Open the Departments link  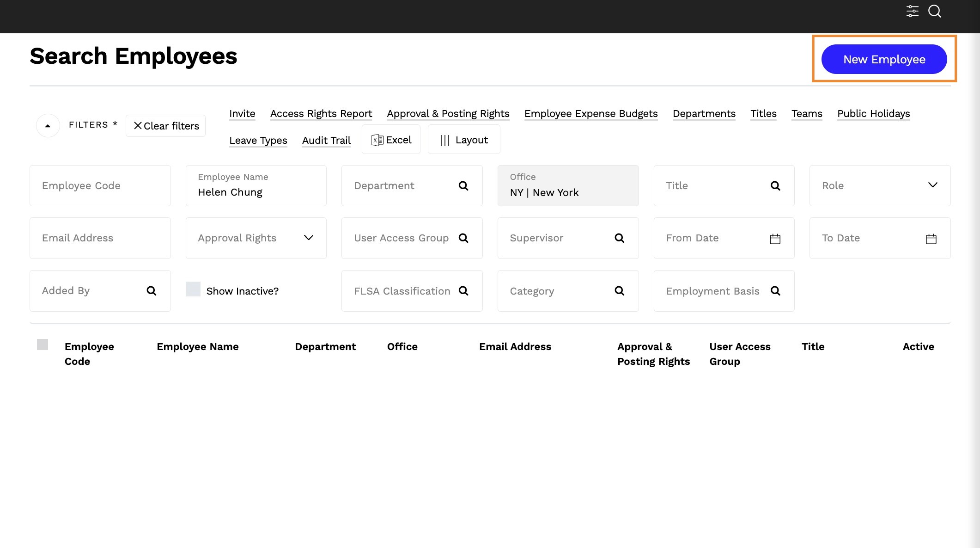[704, 114]
